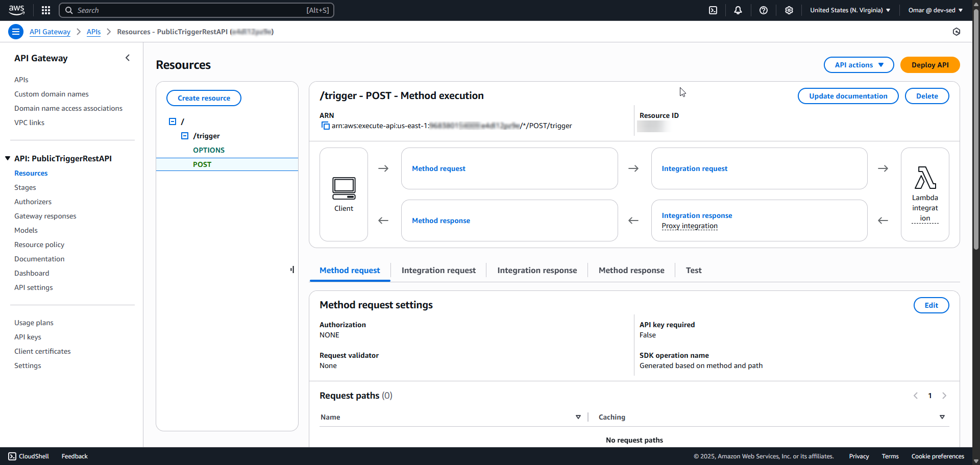The image size is (980, 465).
Task: Open API keys in the sidebar
Action: coord(28,337)
